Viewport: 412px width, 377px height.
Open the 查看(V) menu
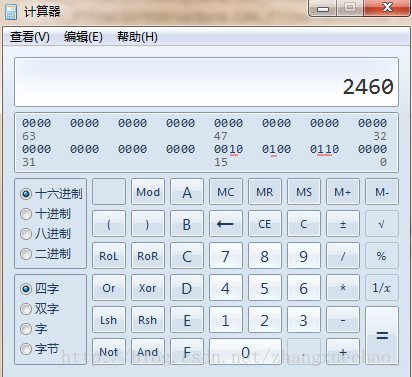point(30,37)
